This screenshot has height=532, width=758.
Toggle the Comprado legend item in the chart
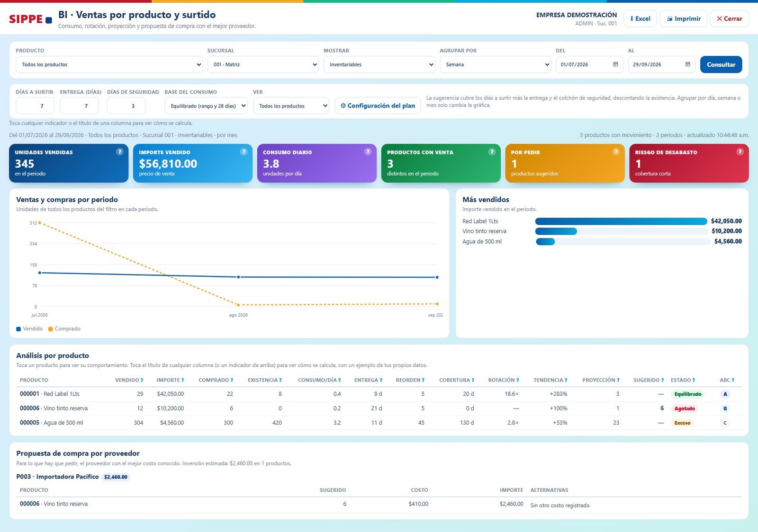click(x=64, y=329)
